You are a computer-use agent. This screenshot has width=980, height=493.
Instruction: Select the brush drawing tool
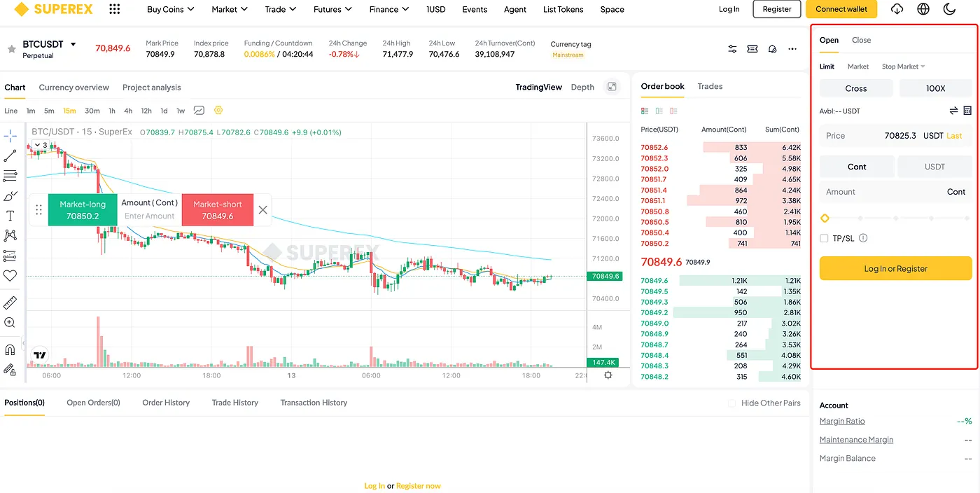(x=10, y=196)
